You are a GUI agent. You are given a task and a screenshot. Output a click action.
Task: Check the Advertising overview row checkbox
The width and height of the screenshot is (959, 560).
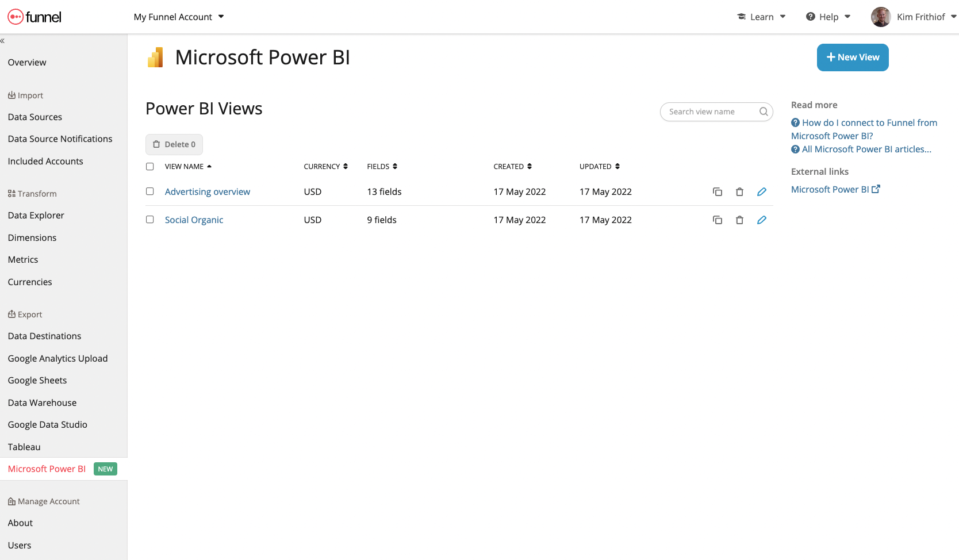point(150,191)
